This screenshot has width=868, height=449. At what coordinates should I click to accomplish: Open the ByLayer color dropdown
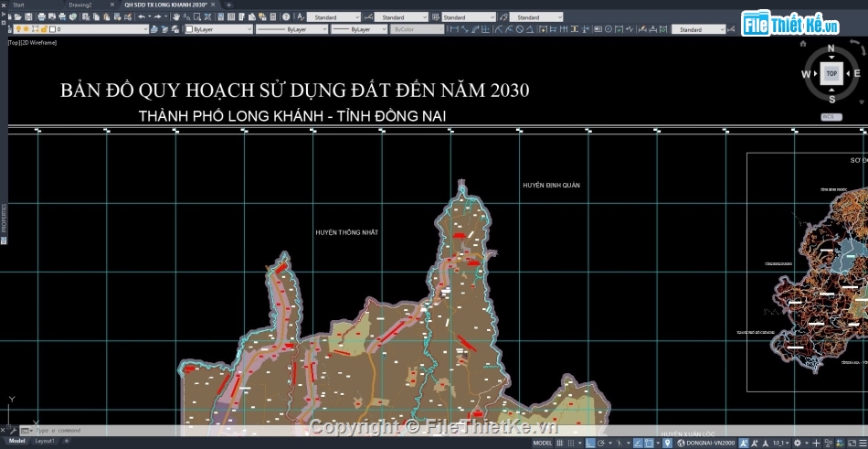tap(218, 29)
